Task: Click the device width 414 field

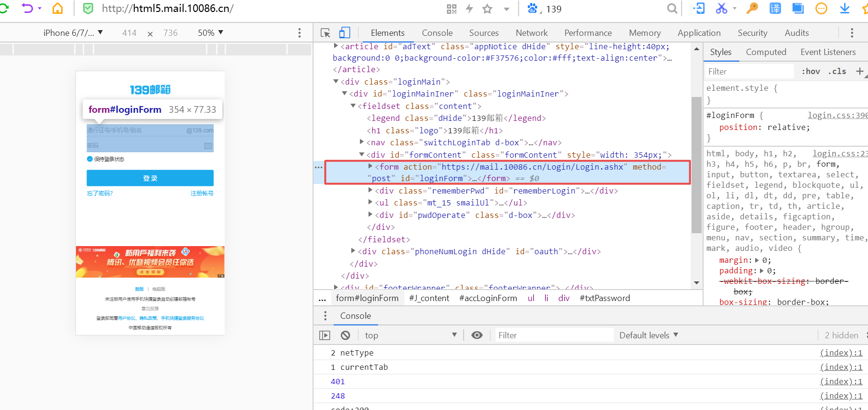Action: [x=129, y=33]
